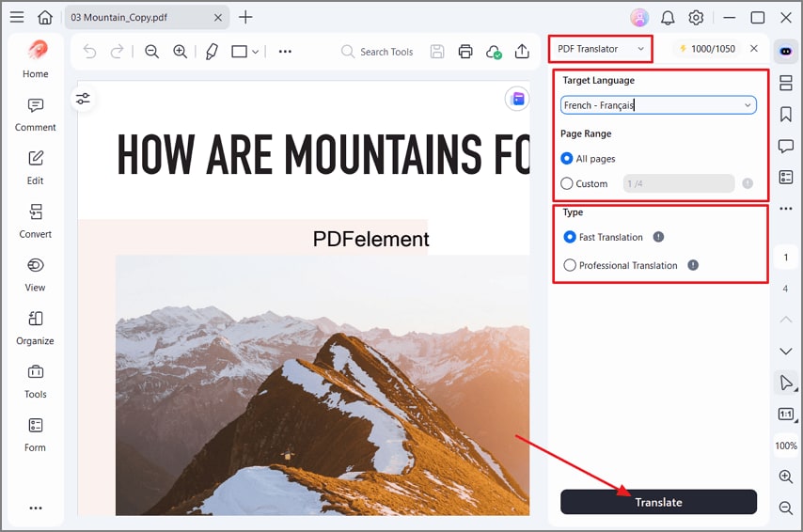Show Fast Translation info icon
This screenshot has width=803, height=532.
[658, 237]
